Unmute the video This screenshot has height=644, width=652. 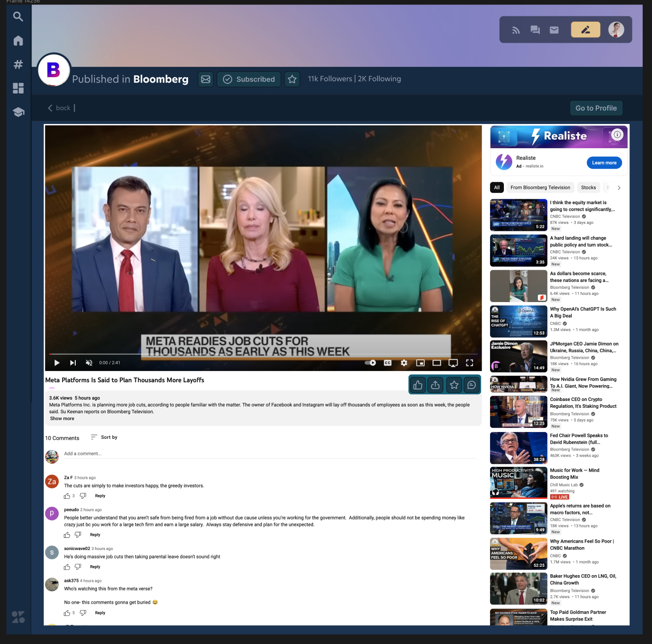pyautogui.click(x=89, y=363)
